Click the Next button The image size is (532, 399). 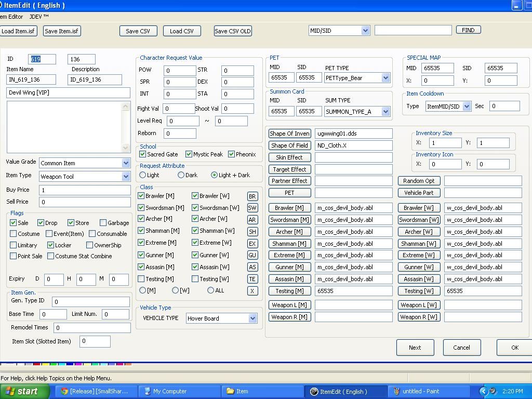[x=415, y=348]
